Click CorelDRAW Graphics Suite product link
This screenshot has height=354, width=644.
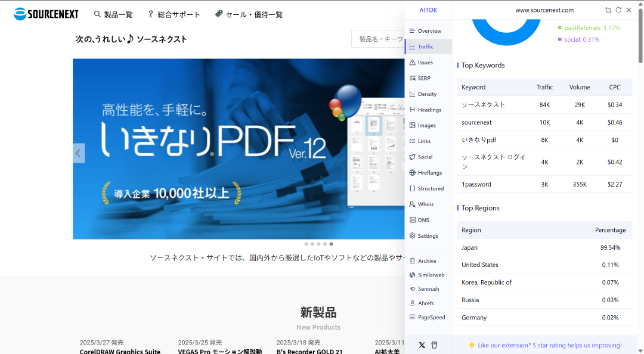(x=120, y=351)
